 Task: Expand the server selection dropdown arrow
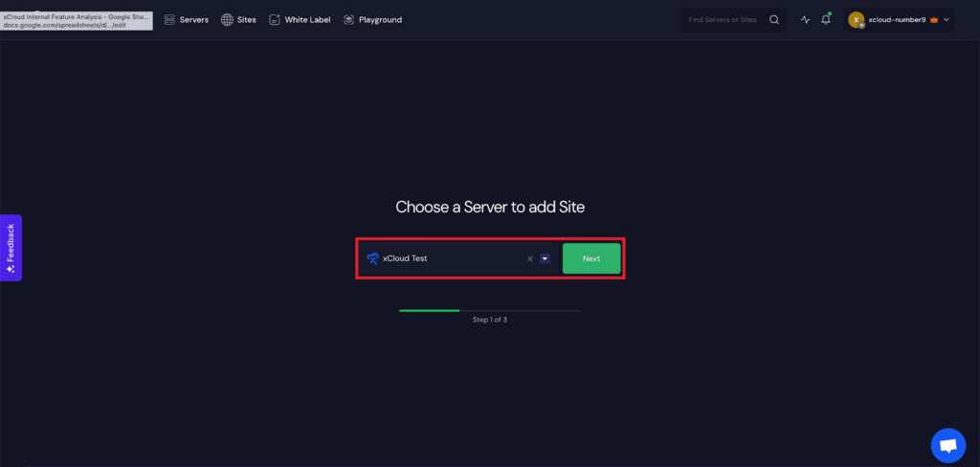(545, 258)
